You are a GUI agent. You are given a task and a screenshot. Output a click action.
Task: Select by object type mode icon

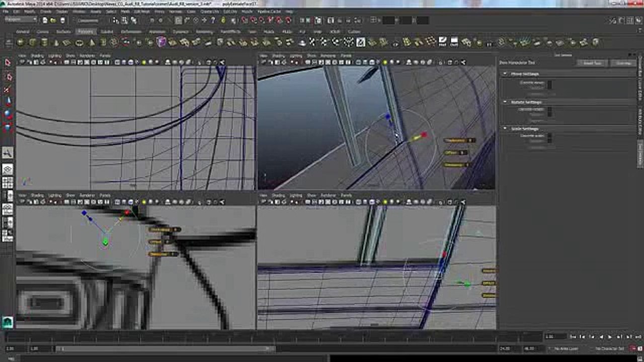124,21
